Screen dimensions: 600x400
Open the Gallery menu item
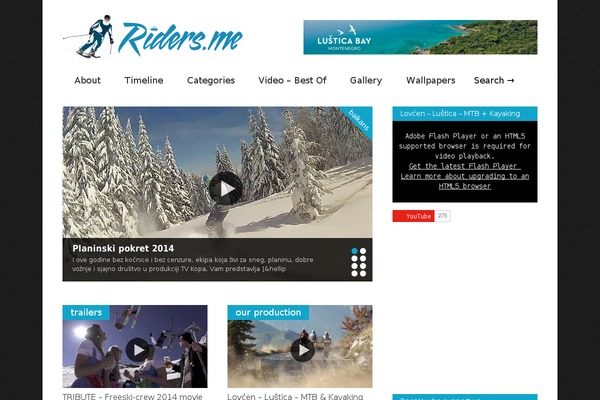(366, 80)
